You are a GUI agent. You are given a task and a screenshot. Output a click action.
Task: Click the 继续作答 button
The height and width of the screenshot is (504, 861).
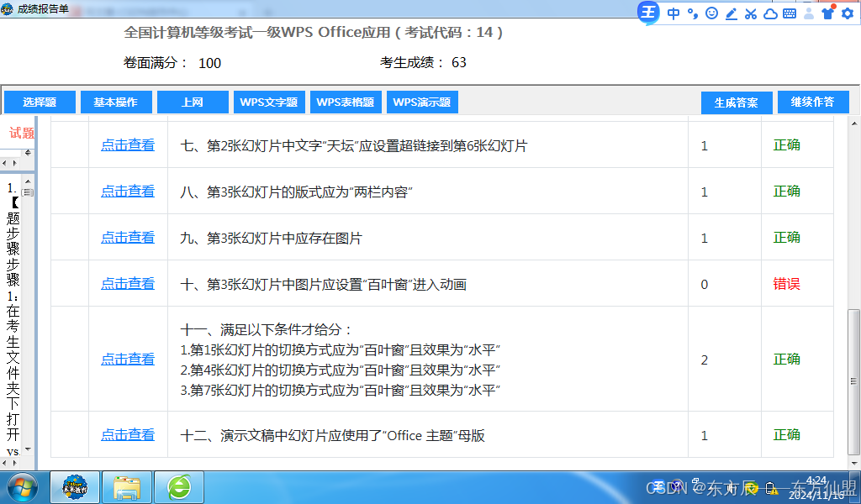[813, 102]
